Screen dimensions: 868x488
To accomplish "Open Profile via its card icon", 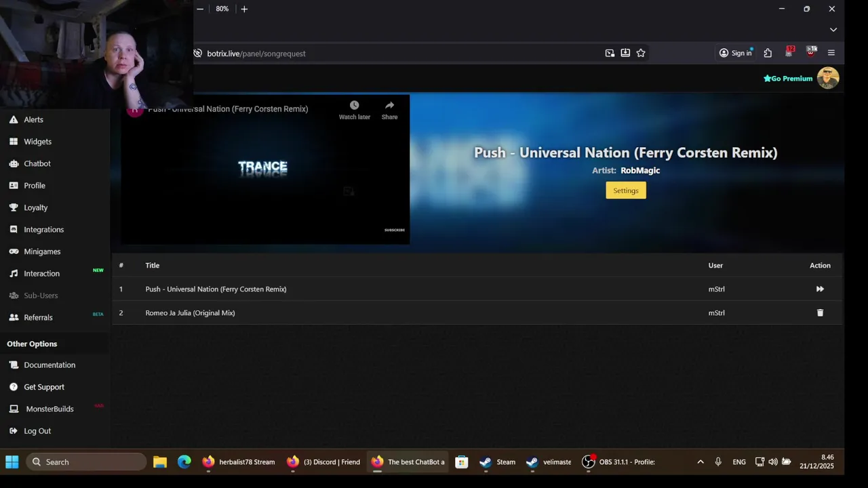I will [14, 186].
